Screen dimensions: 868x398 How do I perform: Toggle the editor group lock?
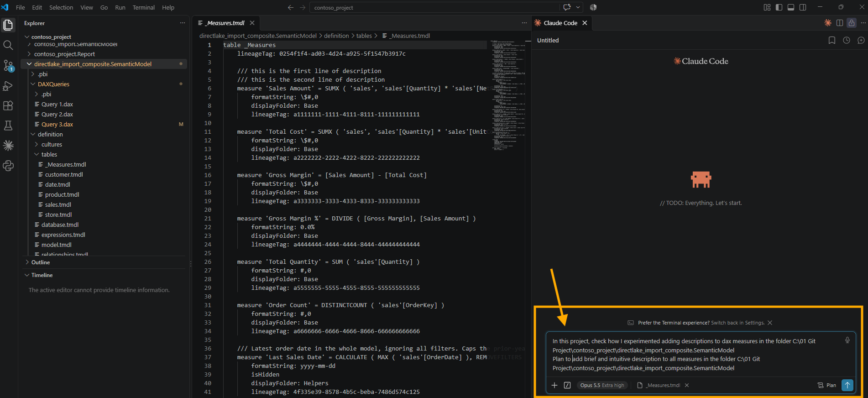tap(852, 23)
